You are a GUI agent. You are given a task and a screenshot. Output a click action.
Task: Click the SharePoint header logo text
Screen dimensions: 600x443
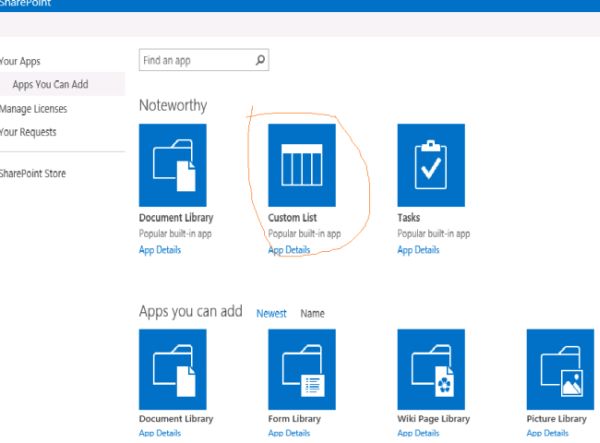pyautogui.click(x=25, y=3)
